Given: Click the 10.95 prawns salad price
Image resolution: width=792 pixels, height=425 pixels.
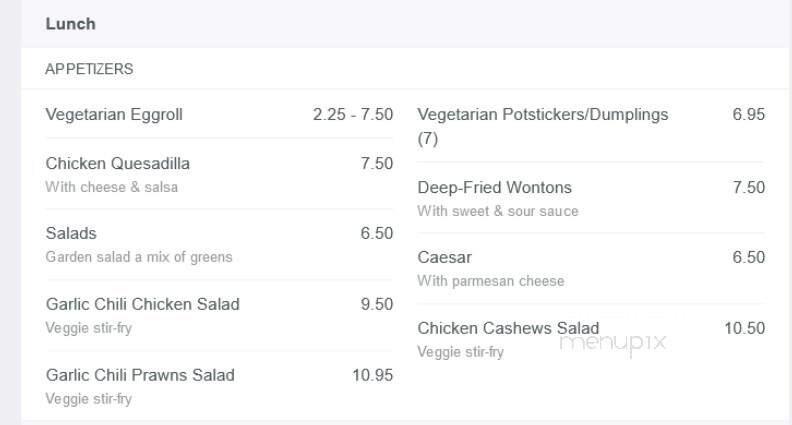Looking at the screenshot, I should (x=372, y=375).
